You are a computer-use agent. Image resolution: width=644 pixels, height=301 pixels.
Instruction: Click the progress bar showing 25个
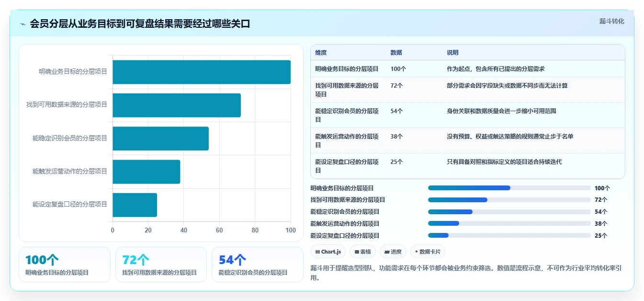[509, 235]
